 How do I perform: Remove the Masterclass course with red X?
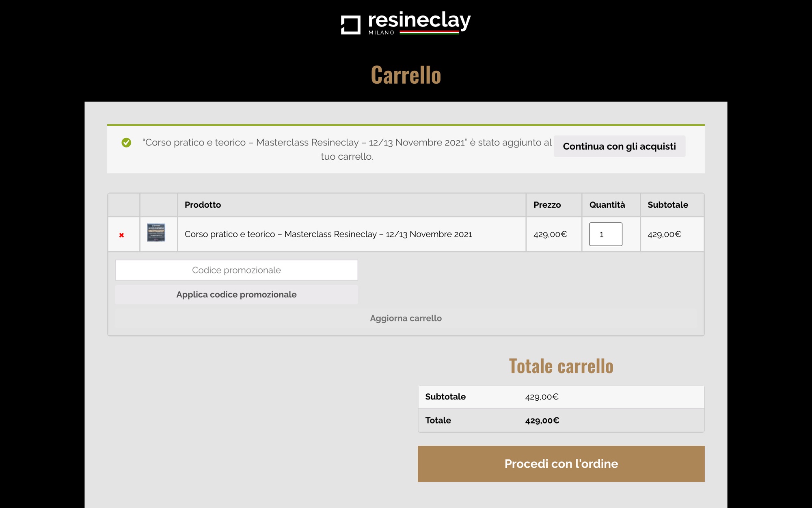[121, 235]
